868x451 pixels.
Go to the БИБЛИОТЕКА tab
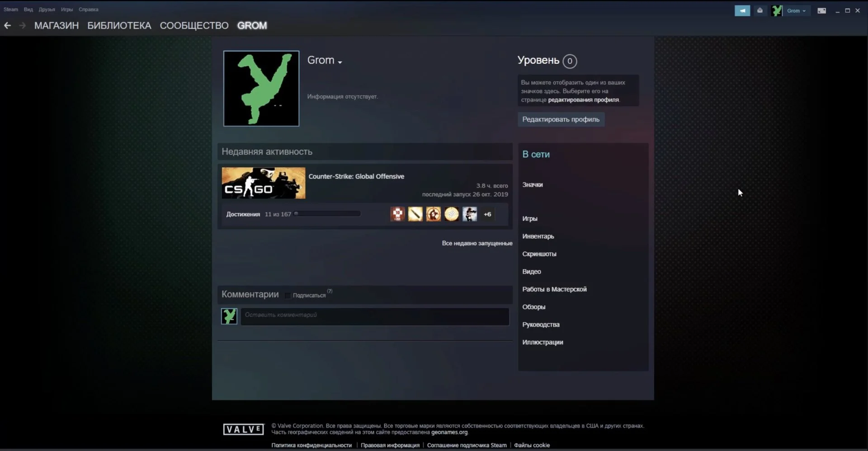point(119,26)
